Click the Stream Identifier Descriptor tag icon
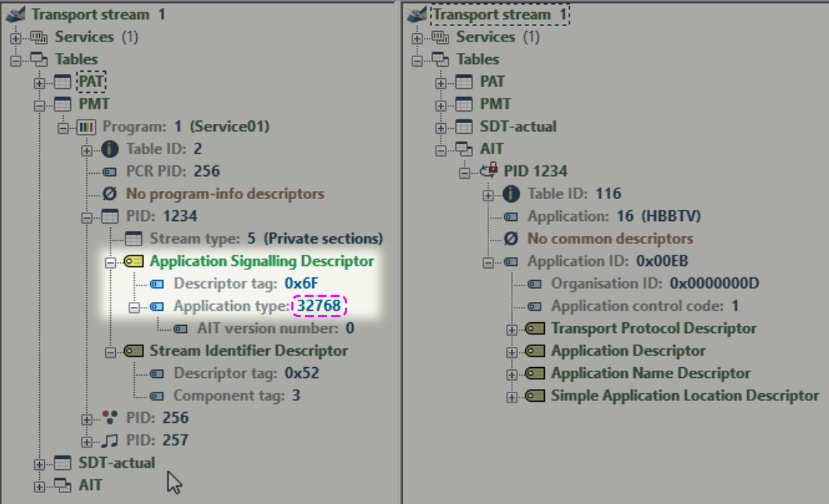The width and height of the screenshot is (829, 504). click(133, 350)
